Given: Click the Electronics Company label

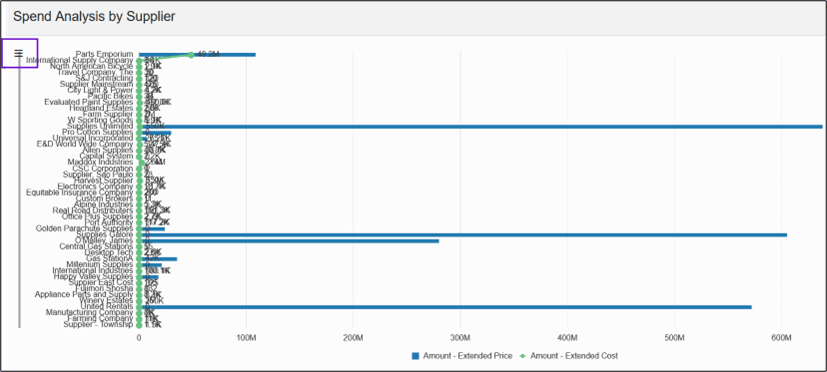Looking at the screenshot, I should click(95, 187).
